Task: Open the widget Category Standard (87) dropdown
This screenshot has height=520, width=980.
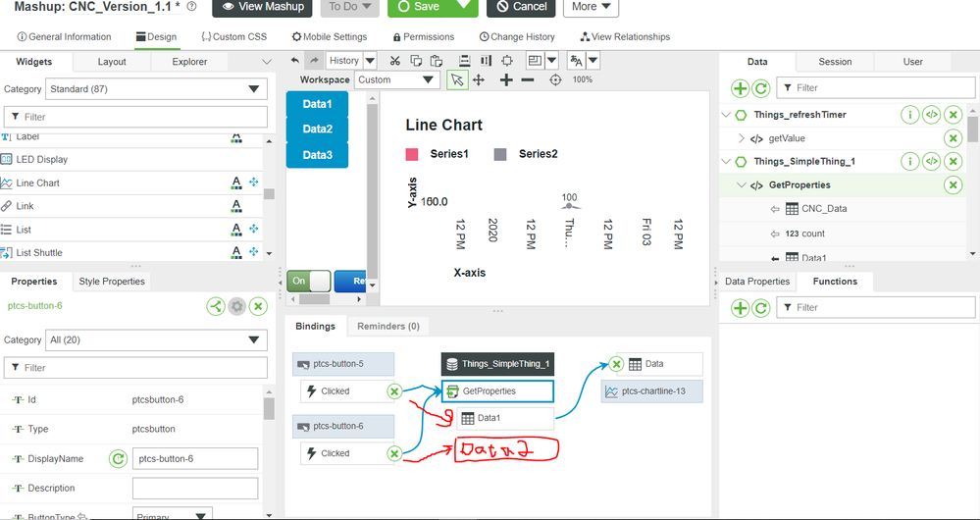Action: [x=156, y=89]
